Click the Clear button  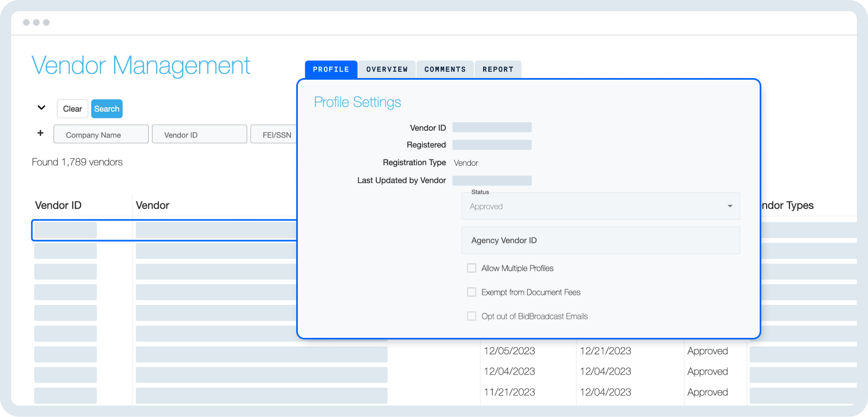pos(72,109)
